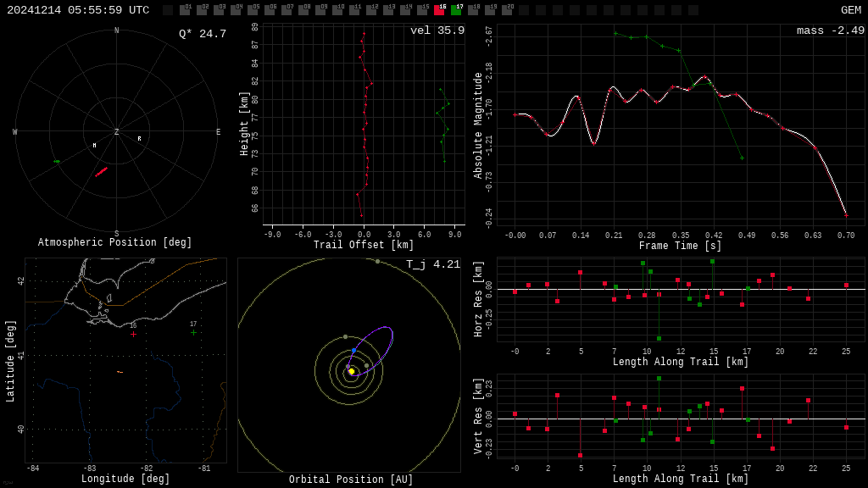
Task: Click the N compass label
Action: coord(117,30)
